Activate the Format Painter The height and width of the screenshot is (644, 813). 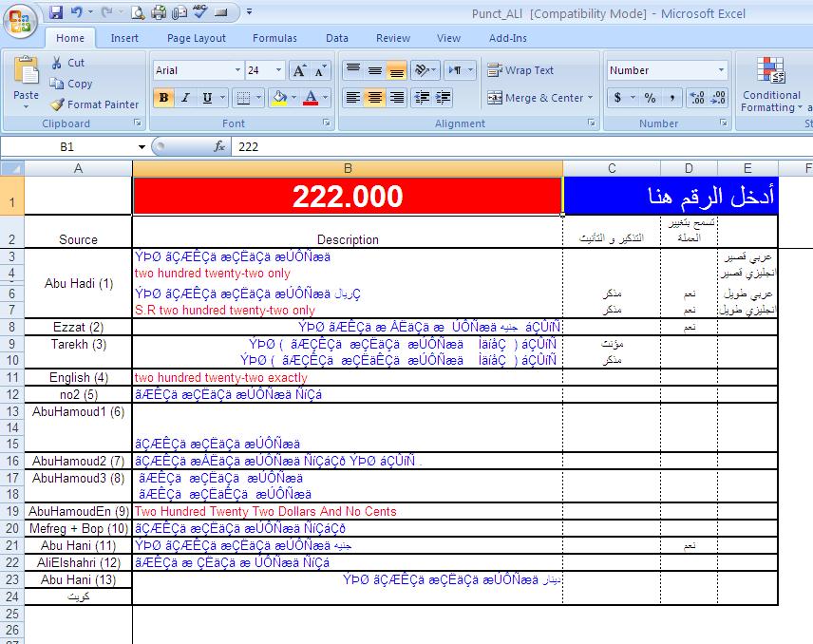(94, 104)
